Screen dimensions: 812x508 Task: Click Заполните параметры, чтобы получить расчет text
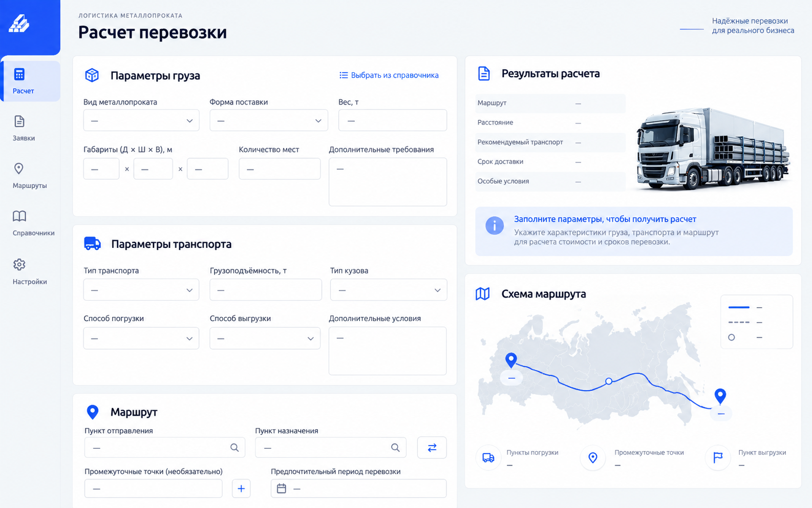coord(605,219)
